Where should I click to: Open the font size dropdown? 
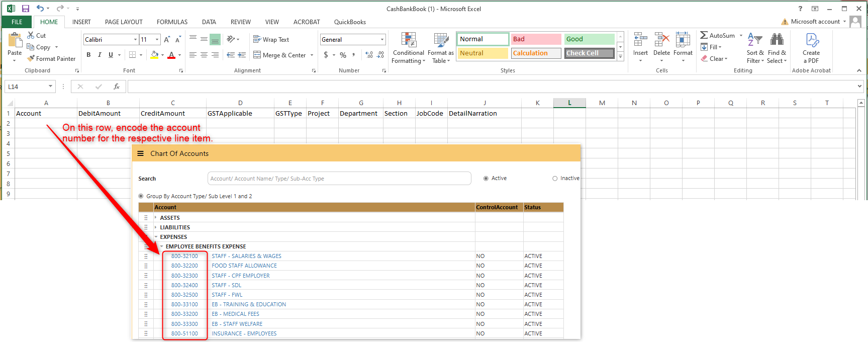pos(157,39)
